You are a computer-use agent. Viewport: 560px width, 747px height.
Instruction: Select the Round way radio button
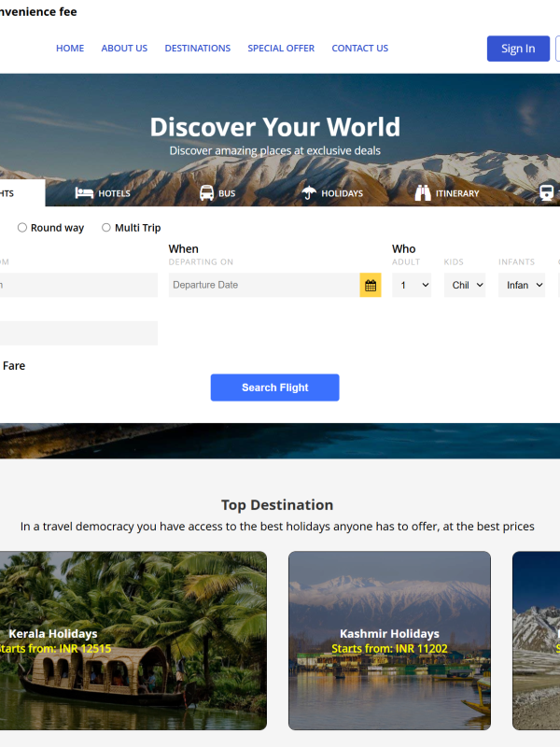pyautogui.click(x=22, y=228)
